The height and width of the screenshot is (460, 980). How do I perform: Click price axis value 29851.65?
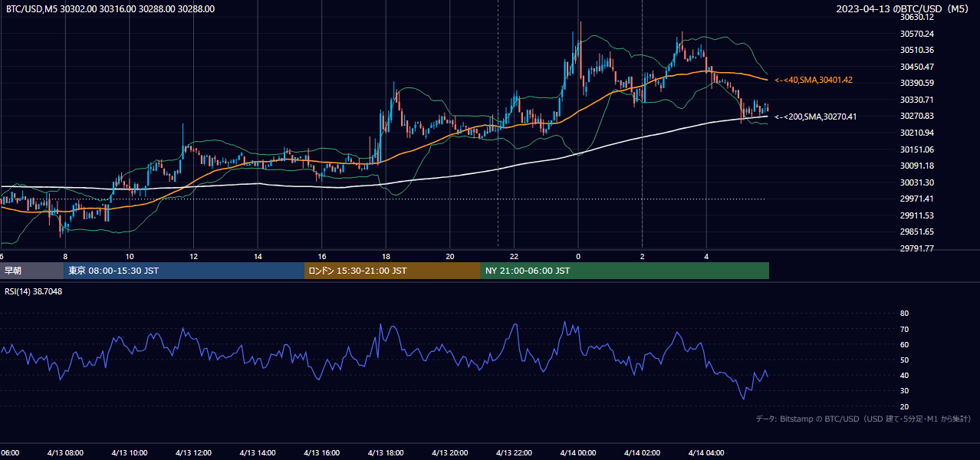click(917, 232)
